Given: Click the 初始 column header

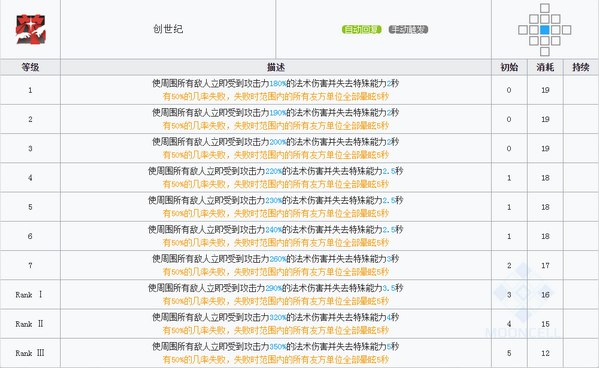Looking at the screenshot, I should point(509,67).
